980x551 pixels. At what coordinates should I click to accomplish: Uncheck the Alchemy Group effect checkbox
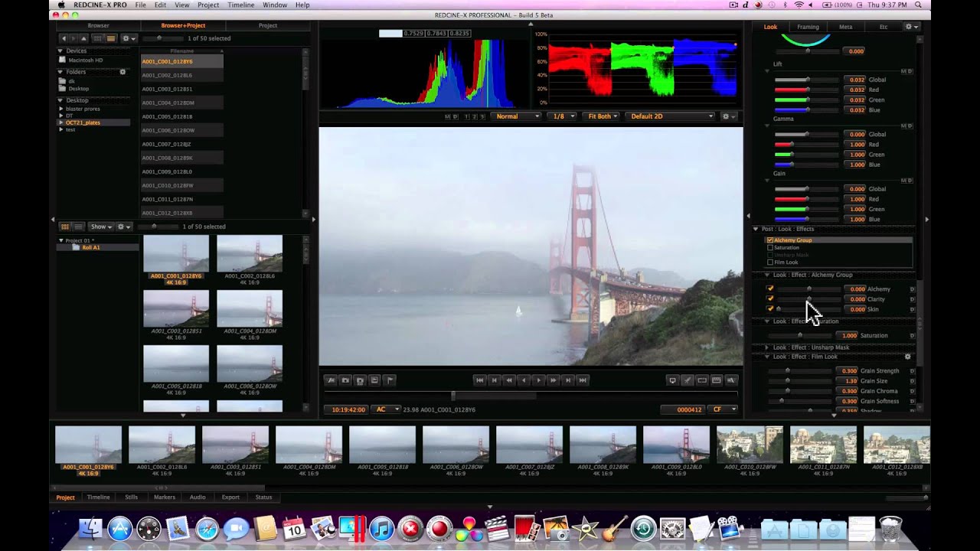(x=770, y=240)
